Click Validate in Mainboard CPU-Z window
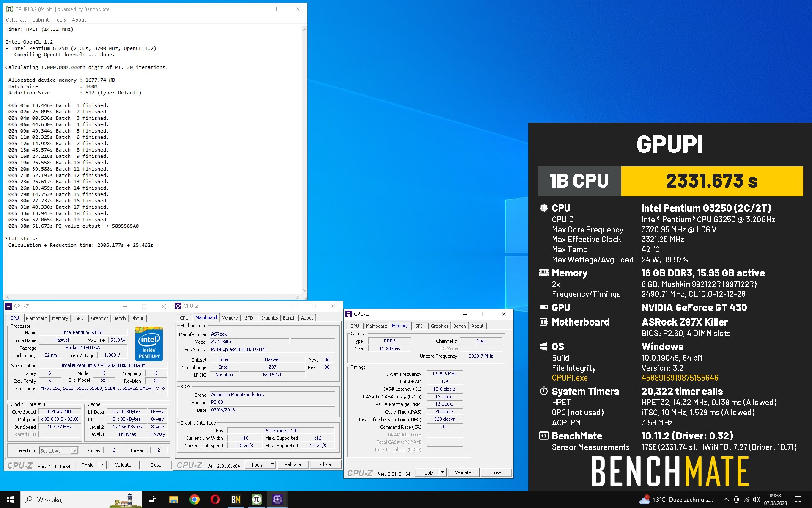The width and height of the screenshot is (812, 508). pos(293,464)
